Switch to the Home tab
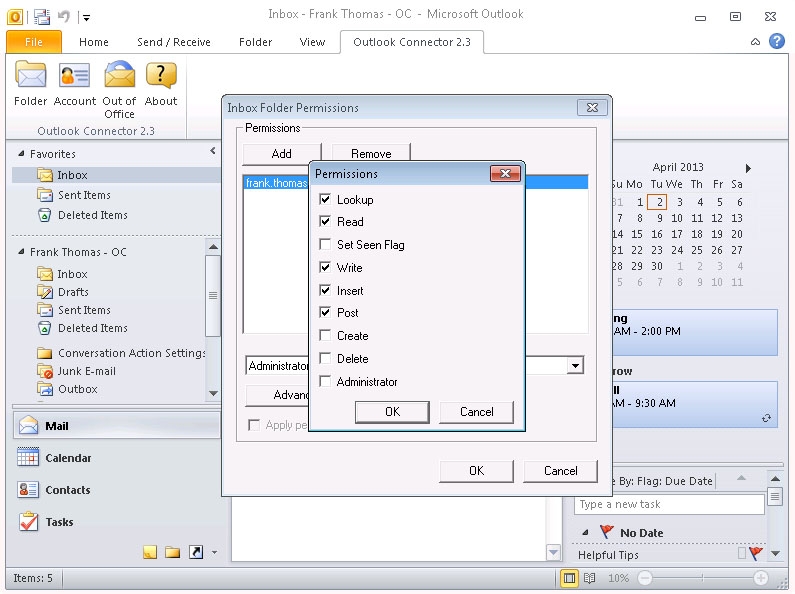The height and width of the screenshot is (594, 795). [x=94, y=42]
